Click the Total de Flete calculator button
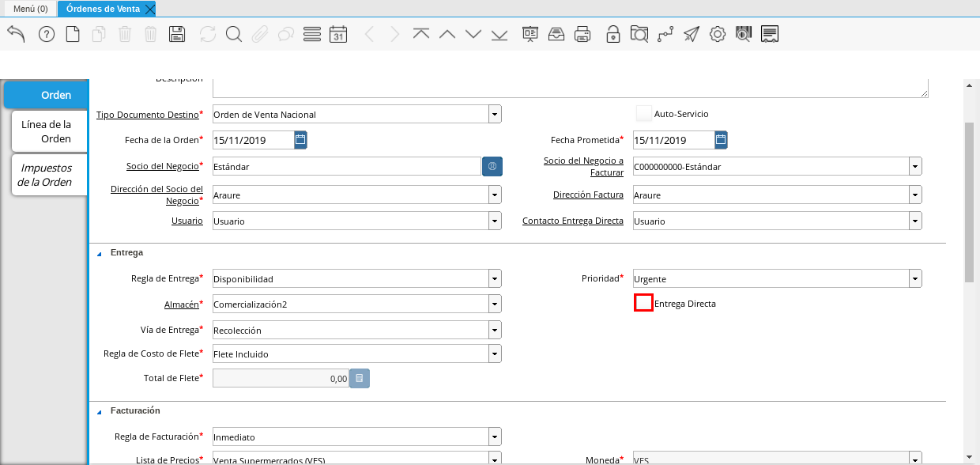The width and height of the screenshot is (980, 465). [359, 379]
